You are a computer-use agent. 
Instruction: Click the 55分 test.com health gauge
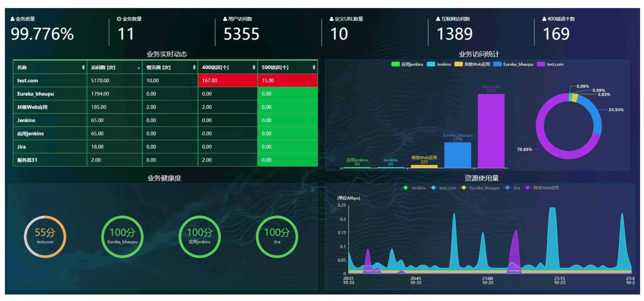point(45,236)
